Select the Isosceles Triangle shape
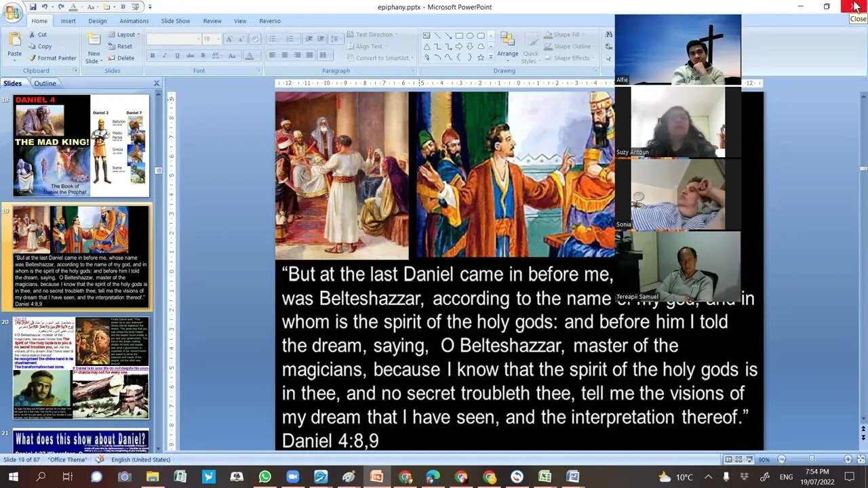 tap(427, 46)
